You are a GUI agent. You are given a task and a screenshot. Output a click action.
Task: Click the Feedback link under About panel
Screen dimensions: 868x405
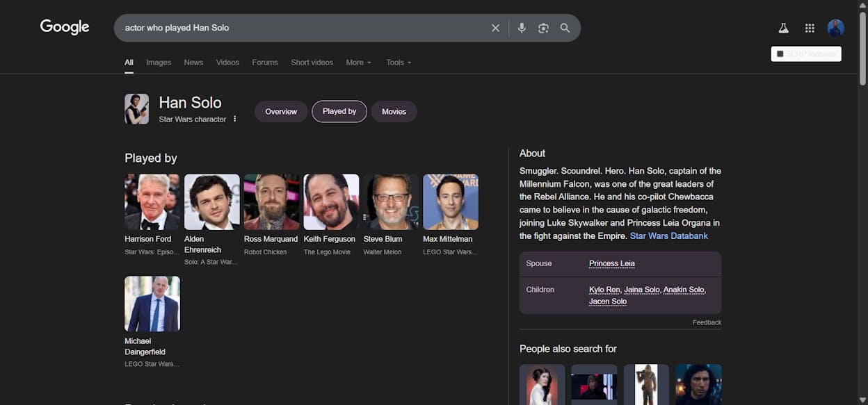click(x=707, y=322)
